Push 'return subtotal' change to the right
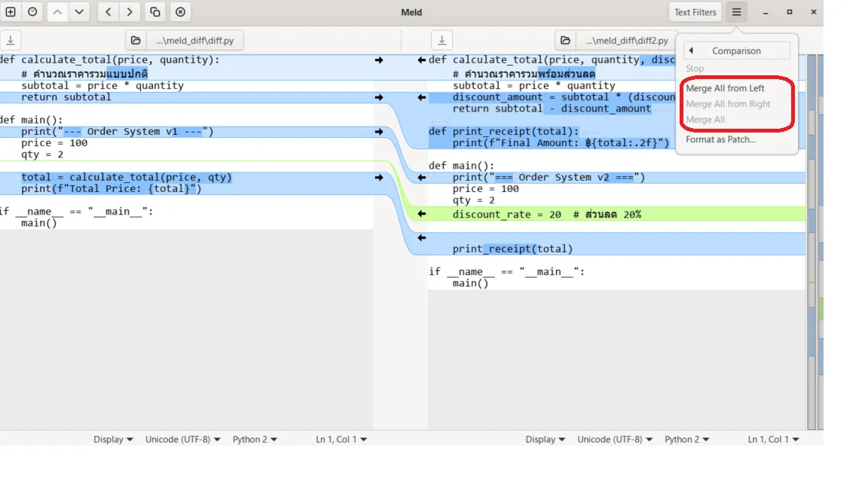Viewport: 868px width, 488px height. 379,97
